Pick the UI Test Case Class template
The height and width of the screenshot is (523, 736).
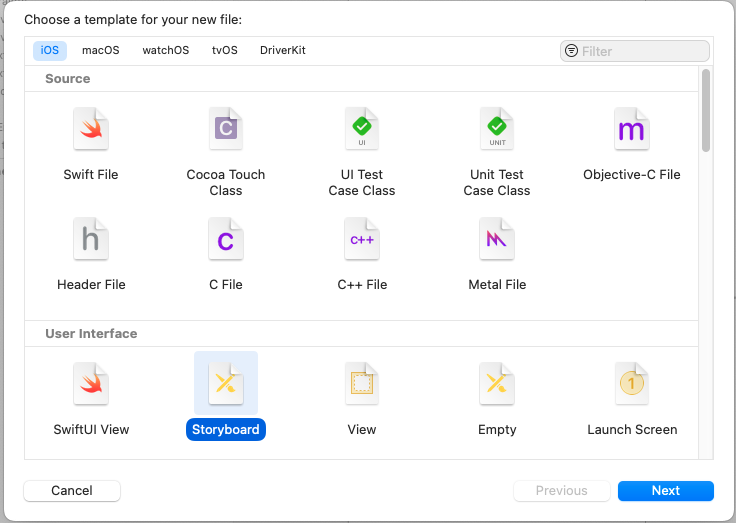coord(362,130)
